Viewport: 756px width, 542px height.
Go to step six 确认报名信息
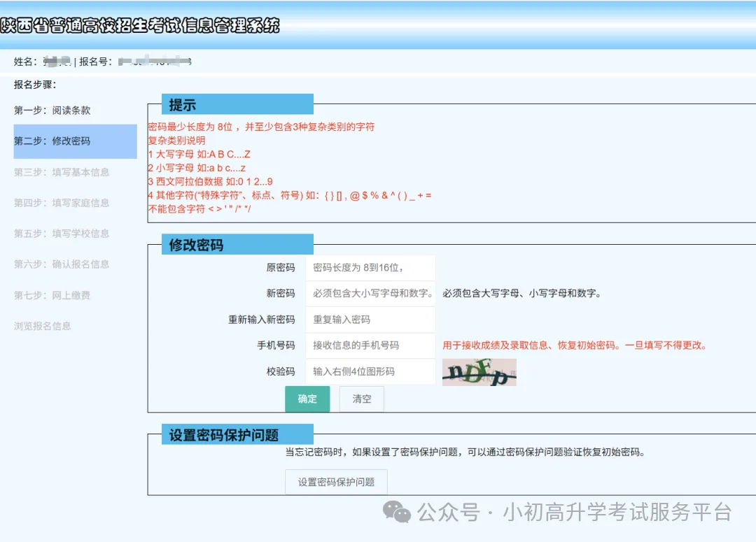pyautogui.click(x=61, y=264)
